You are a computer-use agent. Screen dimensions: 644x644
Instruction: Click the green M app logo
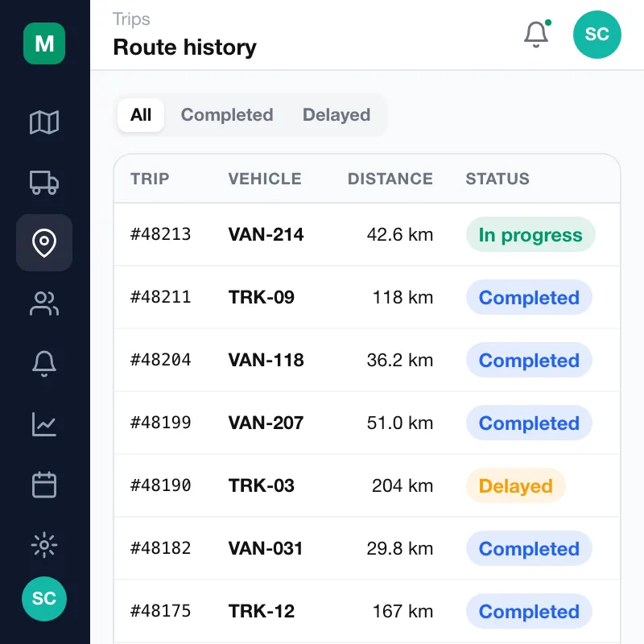pos(44,43)
